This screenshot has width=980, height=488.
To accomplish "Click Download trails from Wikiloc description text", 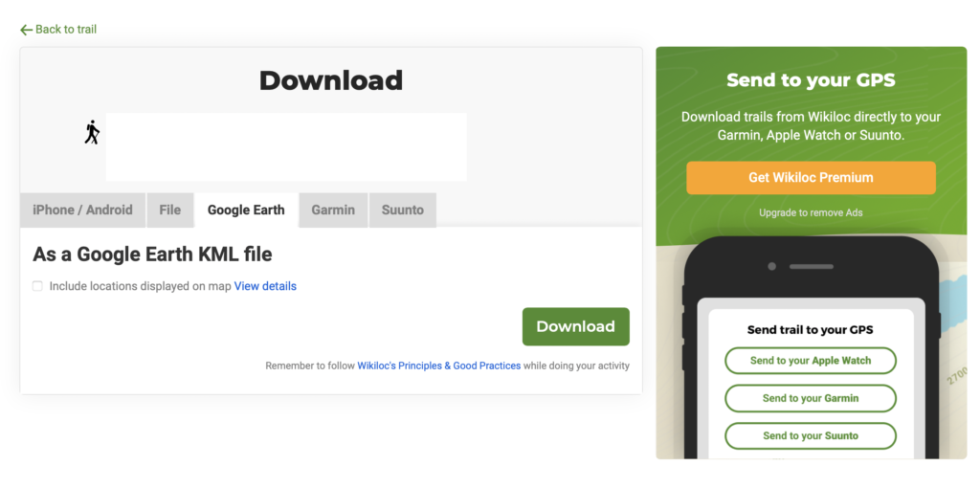I will point(811,125).
